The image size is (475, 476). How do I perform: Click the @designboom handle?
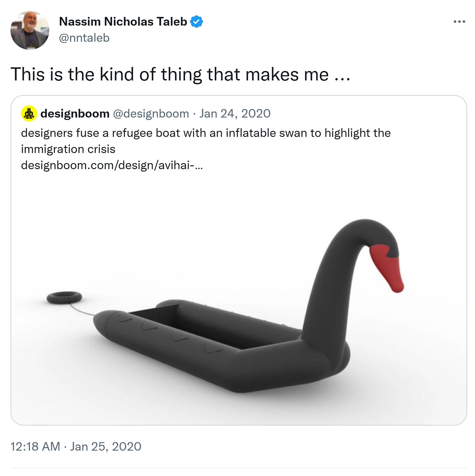pos(151,114)
